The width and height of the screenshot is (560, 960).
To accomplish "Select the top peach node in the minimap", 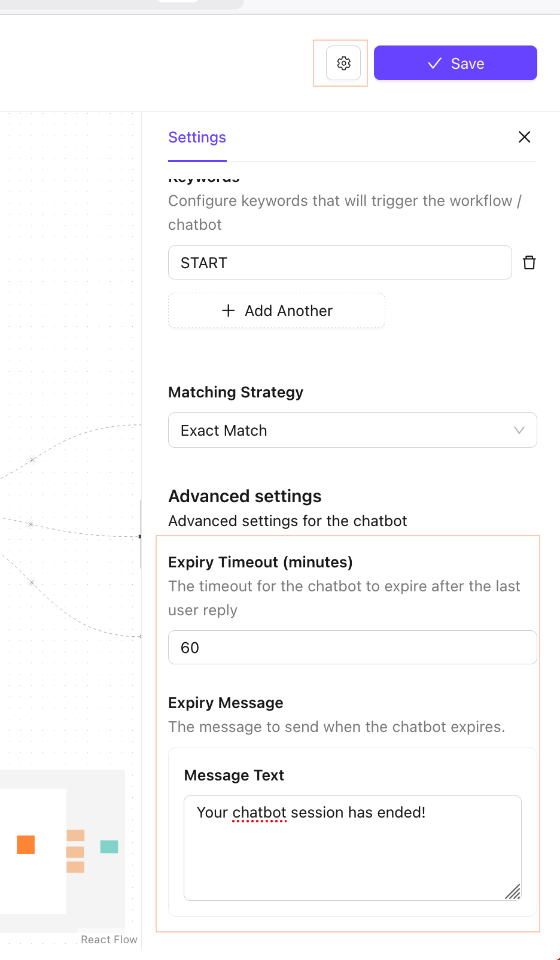I will 75,836.
